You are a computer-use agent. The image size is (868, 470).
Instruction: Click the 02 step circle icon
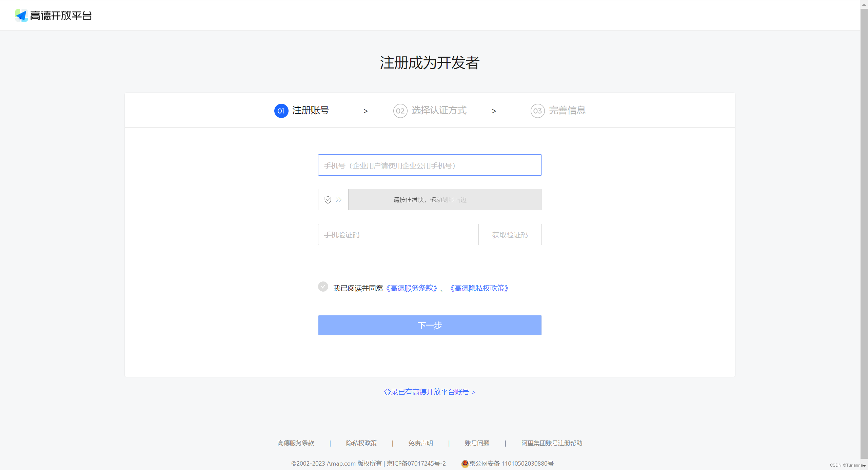400,111
